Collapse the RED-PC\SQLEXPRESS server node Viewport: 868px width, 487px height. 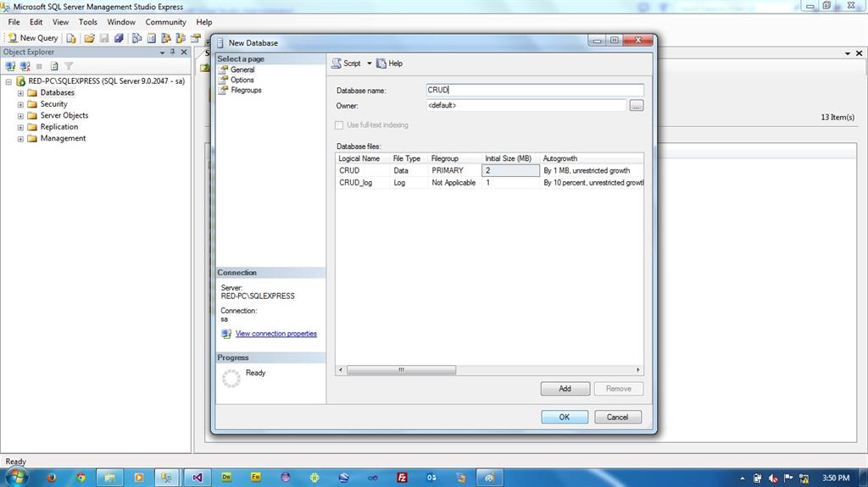point(8,81)
